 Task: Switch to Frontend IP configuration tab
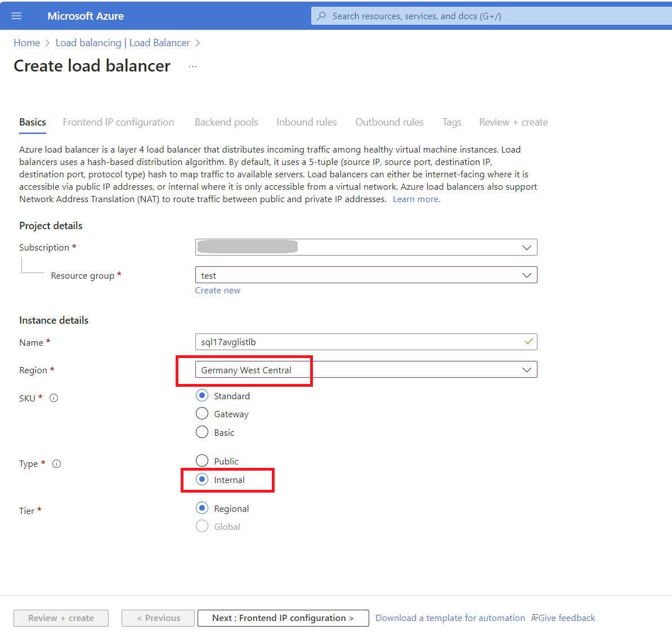coord(118,122)
